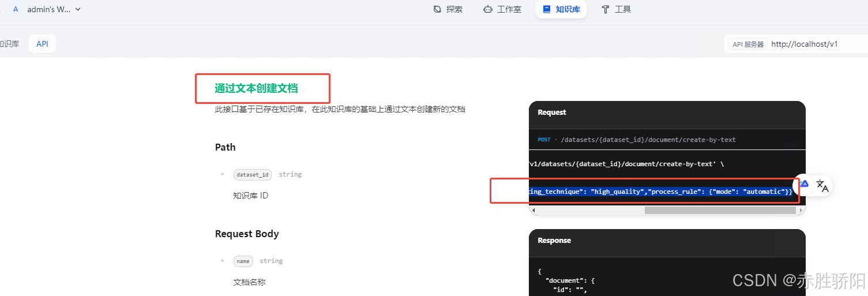Screen dimensions: 868x296
Task: Click the Response panel title
Action: (x=554, y=241)
